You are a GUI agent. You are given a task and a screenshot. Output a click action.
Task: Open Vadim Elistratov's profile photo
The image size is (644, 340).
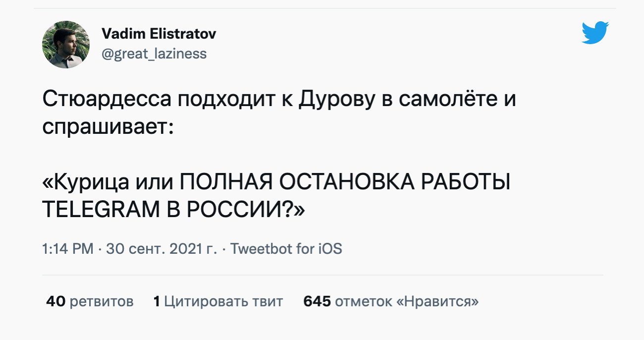coord(66,45)
